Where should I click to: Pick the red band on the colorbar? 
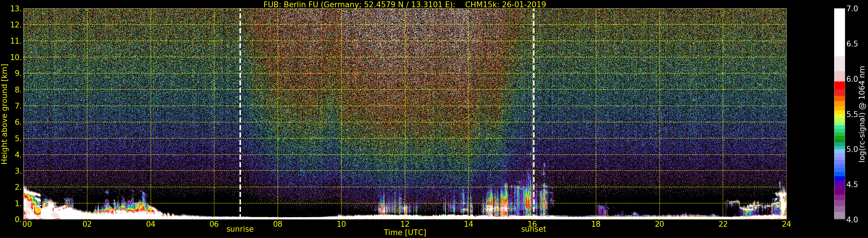click(x=839, y=86)
